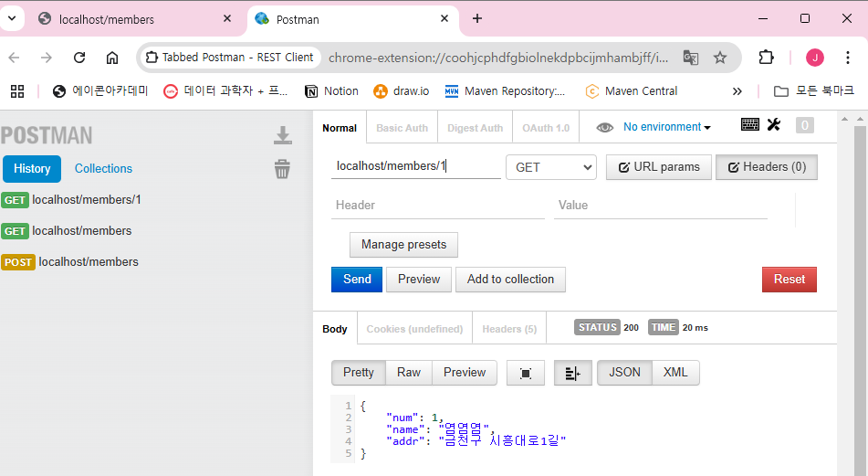Close the Postman tab
The height and width of the screenshot is (476, 868).
pyautogui.click(x=444, y=19)
